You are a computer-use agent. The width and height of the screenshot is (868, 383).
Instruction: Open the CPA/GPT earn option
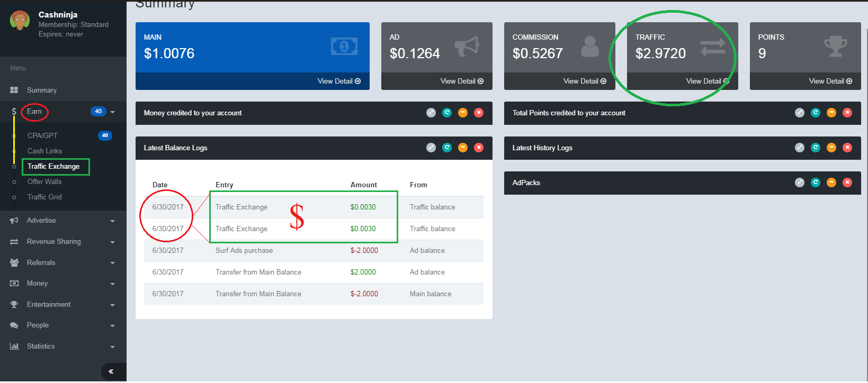point(42,135)
